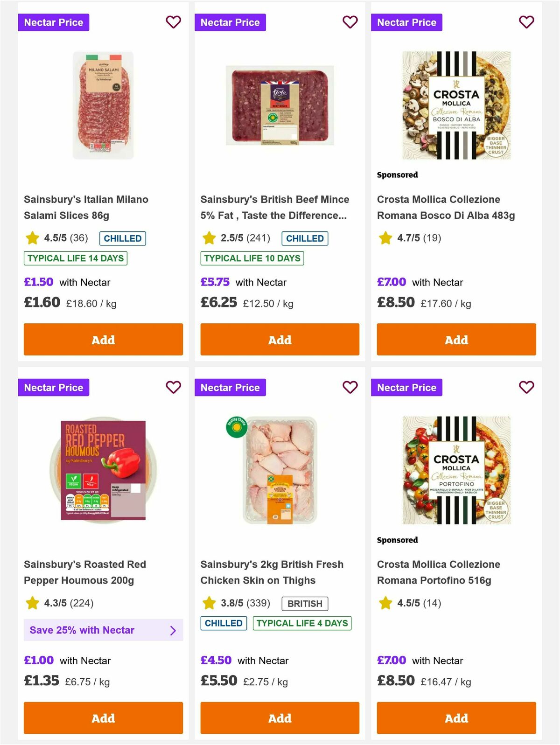Click the Beef Mince product image
This screenshot has height=745, width=560.
pos(280,106)
